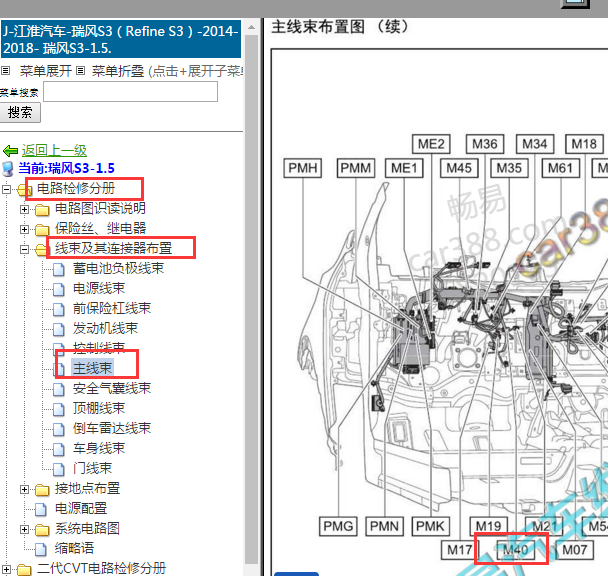Image resolution: width=608 pixels, height=576 pixels.
Task: Collapse the 线束及其连接器布置 folder
Action: click(x=24, y=249)
